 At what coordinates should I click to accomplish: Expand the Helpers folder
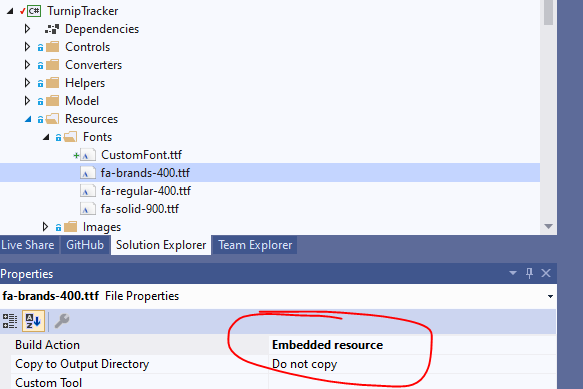27,83
